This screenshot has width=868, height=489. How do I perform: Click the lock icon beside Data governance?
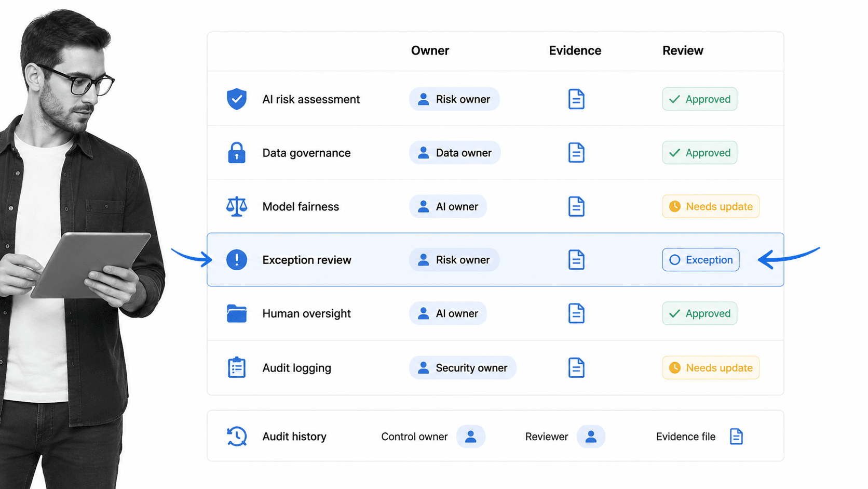click(x=237, y=153)
